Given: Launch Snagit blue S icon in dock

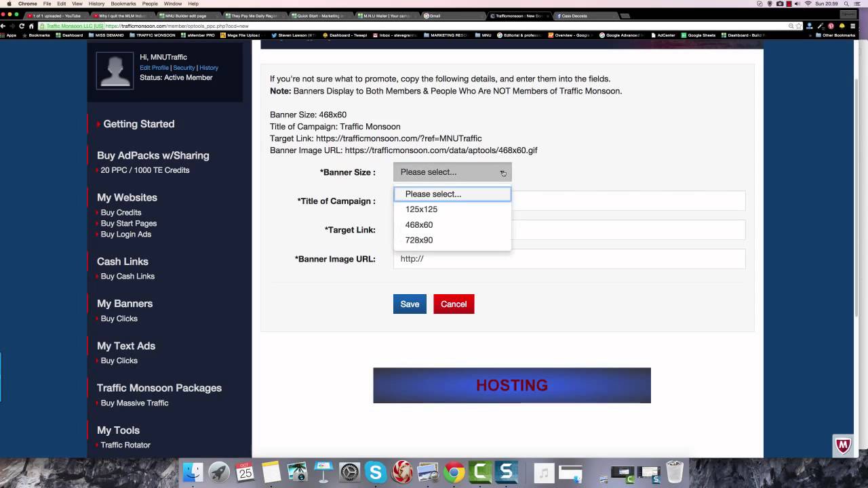Looking at the screenshot, I should (506, 472).
